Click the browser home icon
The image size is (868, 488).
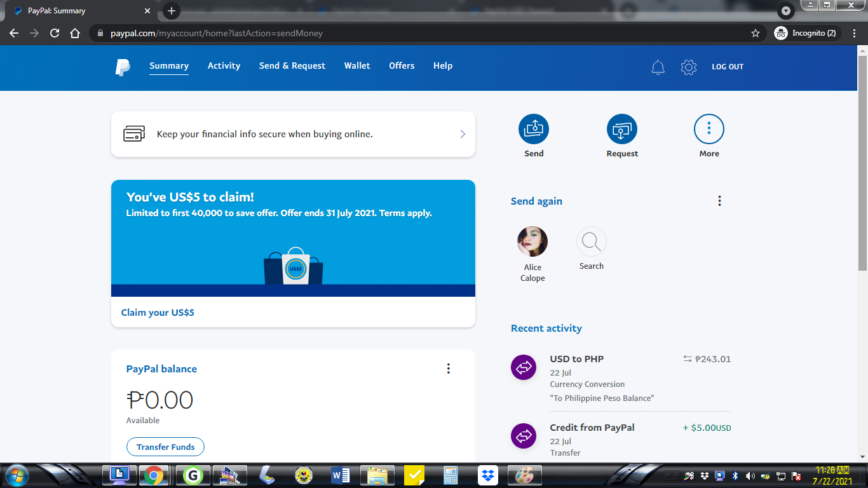click(x=75, y=33)
